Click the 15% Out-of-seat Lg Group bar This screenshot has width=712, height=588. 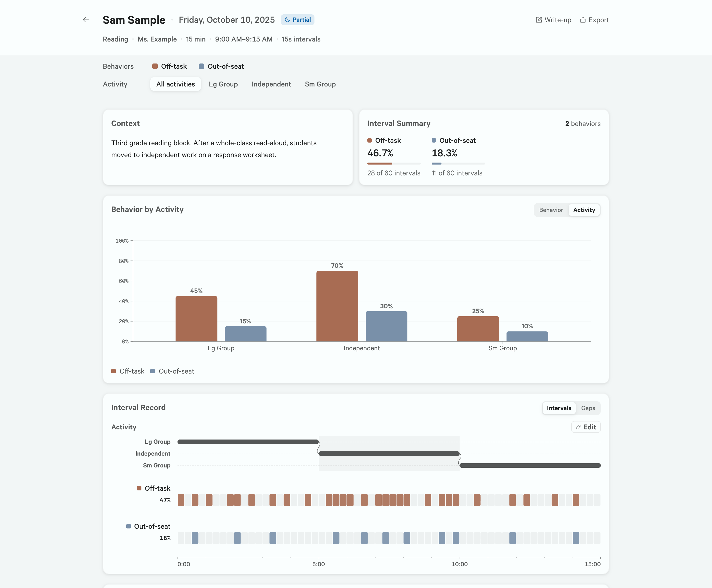(245, 334)
